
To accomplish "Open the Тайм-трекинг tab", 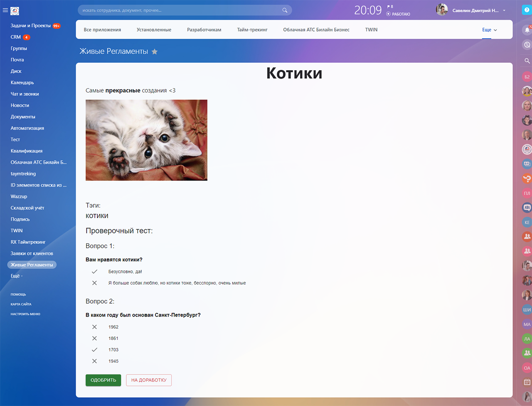I will click(x=252, y=30).
